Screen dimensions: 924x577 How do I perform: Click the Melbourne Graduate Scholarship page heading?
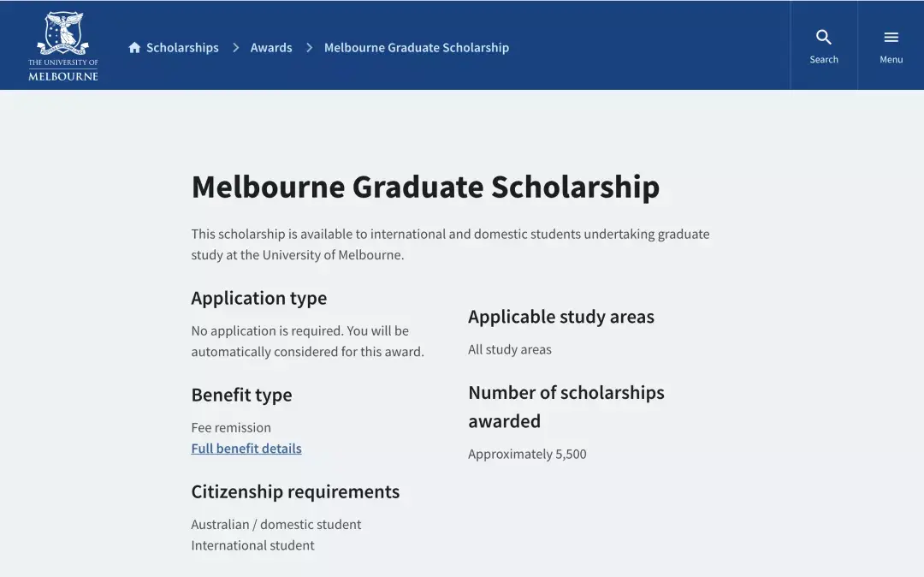click(x=425, y=187)
